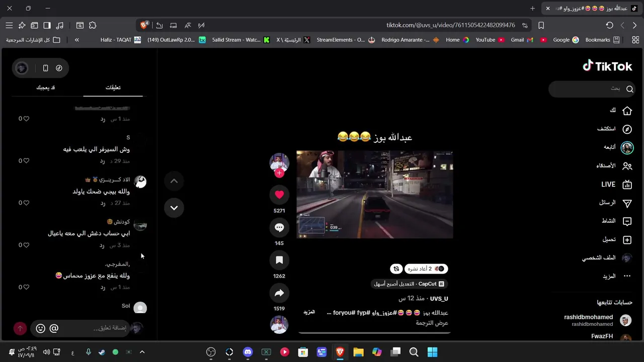Open the TikTok For You home icon

click(627, 110)
